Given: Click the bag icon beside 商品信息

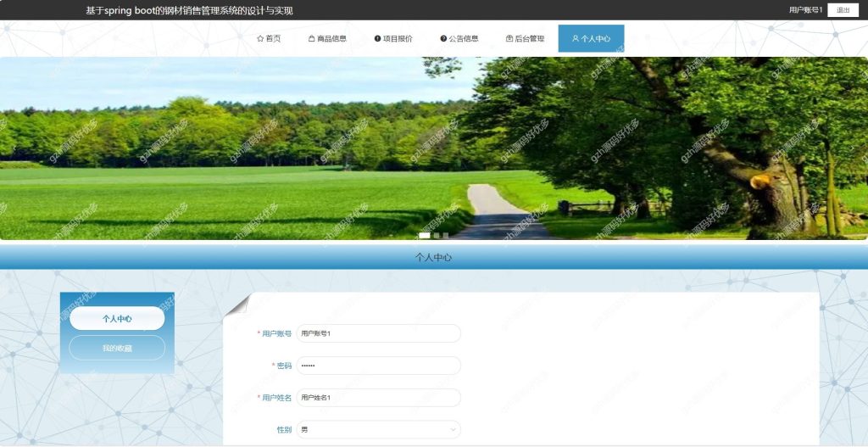Looking at the screenshot, I should tap(312, 39).
